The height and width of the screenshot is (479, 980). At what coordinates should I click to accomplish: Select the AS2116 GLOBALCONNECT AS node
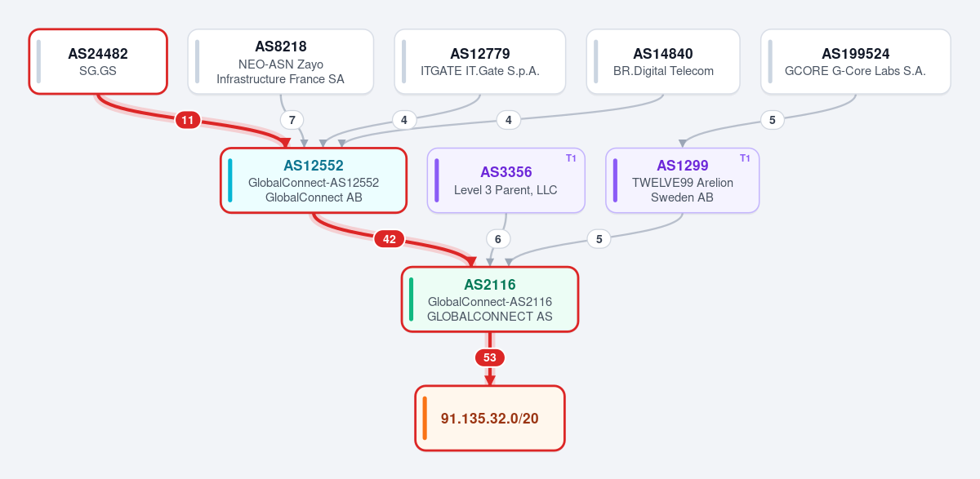tap(490, 299)
